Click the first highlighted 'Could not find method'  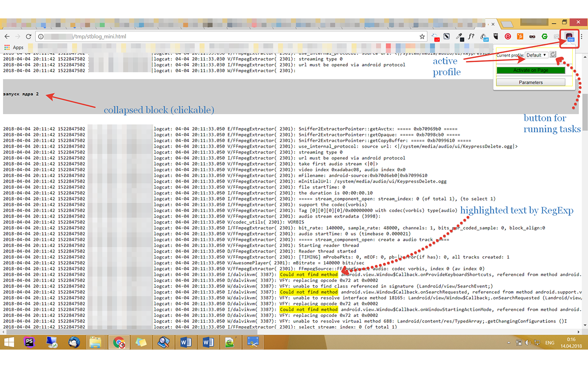(309, 275)
